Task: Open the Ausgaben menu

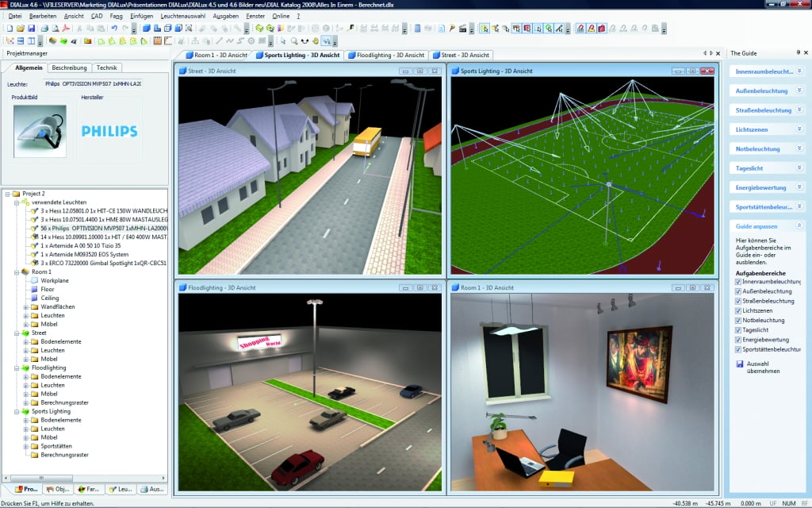Action: [226, 16]
